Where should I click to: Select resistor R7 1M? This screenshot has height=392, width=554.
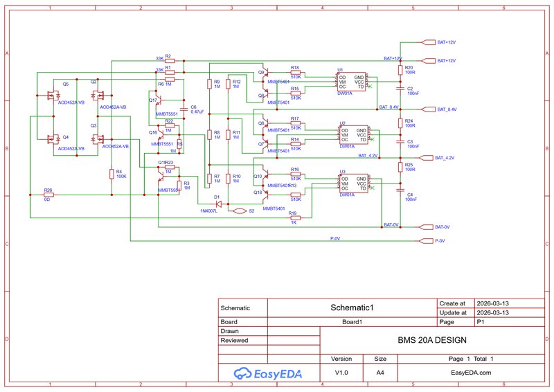[x=209, y=179]
